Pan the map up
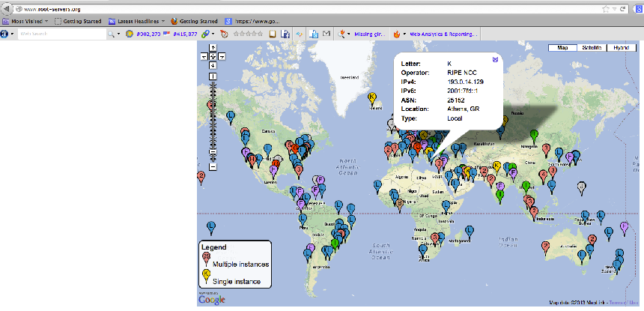 (x=213, y=48)
